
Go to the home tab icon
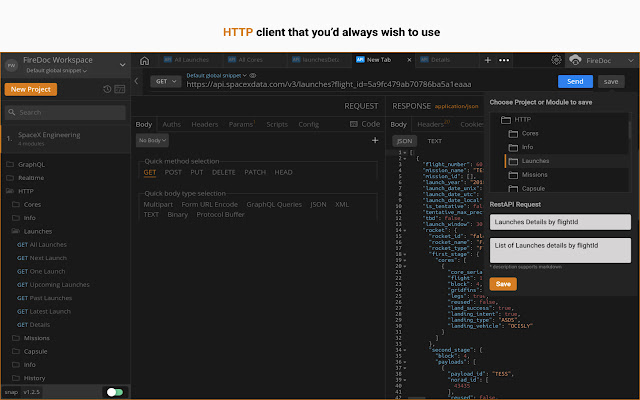(145, 60)
